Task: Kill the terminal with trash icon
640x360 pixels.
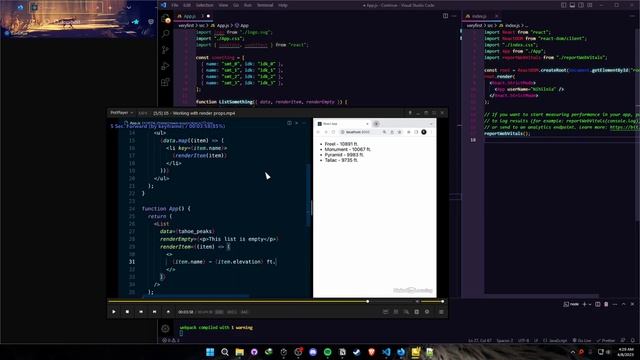Action: (x=606, y=304)
